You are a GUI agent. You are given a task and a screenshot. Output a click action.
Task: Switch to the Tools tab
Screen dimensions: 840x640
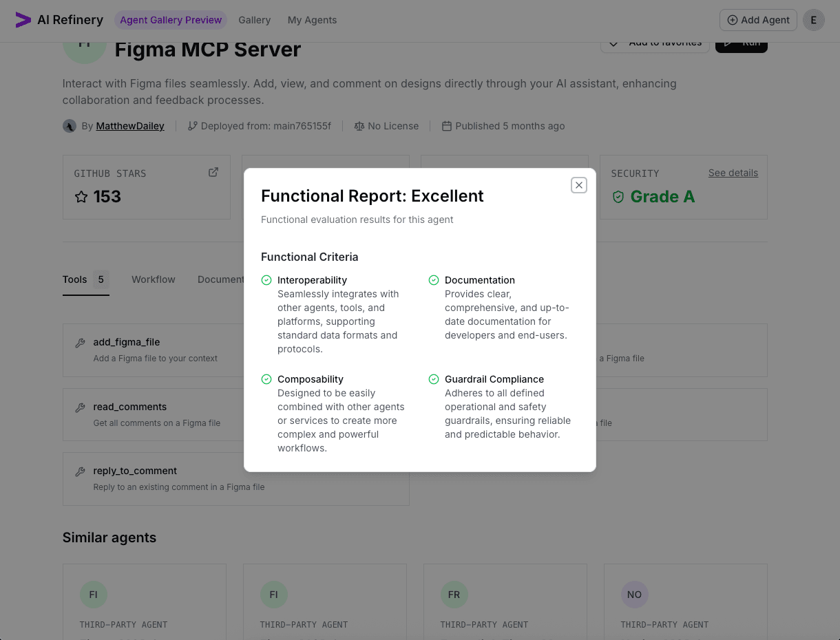[x=74, y=279]
